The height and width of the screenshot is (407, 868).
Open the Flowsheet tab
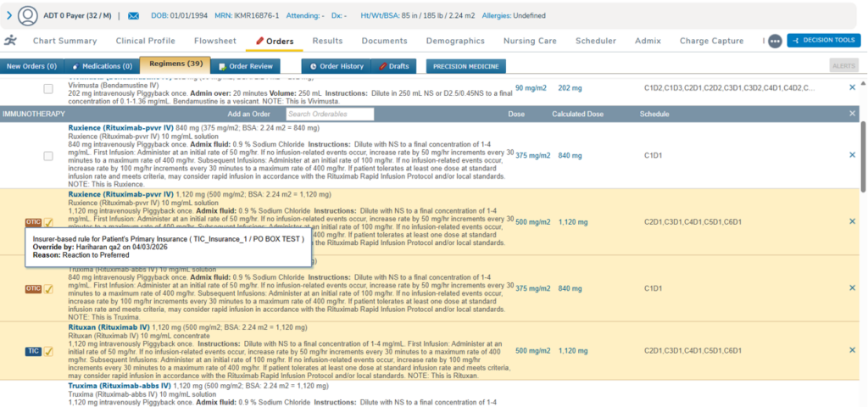pyautogui.click(x=215, y=41)
